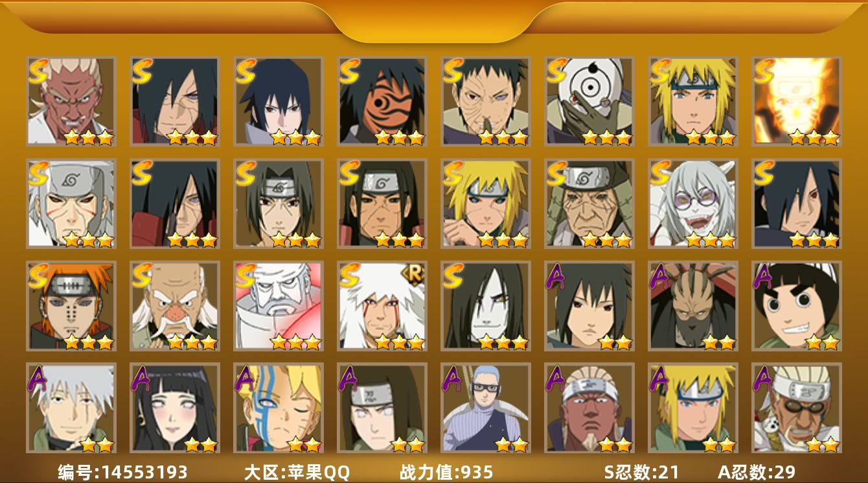Pick the glasses character holding a scythe

tap(486, 408)
